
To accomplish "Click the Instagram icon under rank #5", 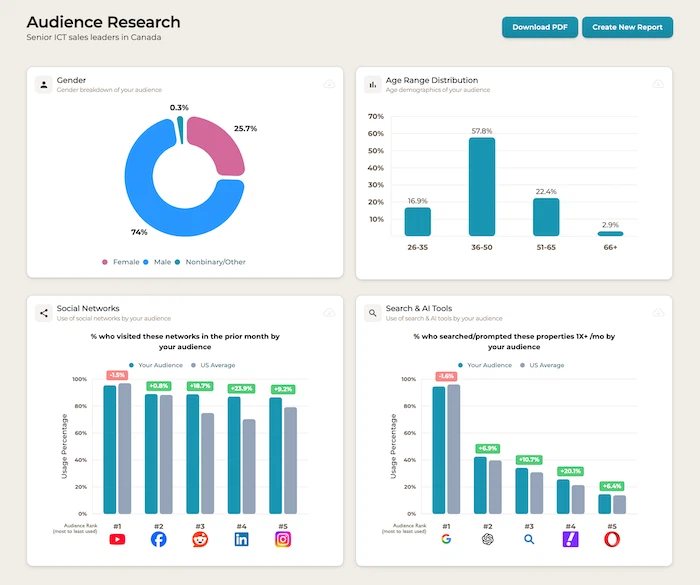I will point(283,539).
